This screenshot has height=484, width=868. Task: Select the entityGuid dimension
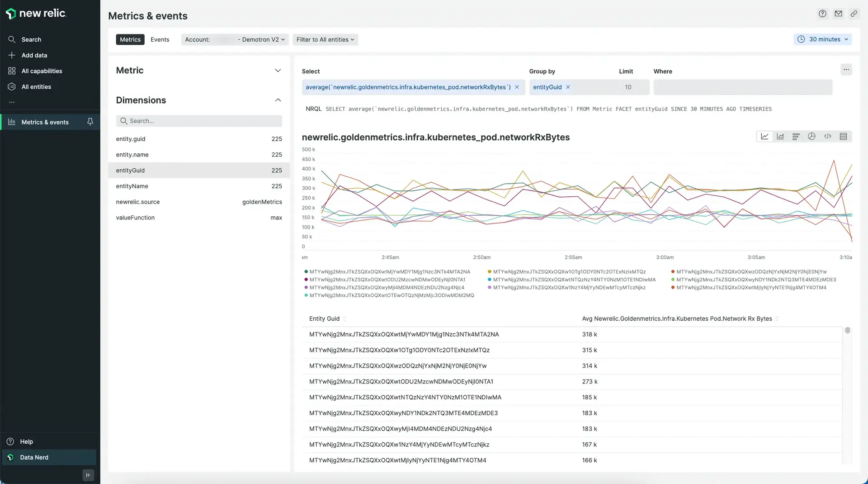[199, 171]
